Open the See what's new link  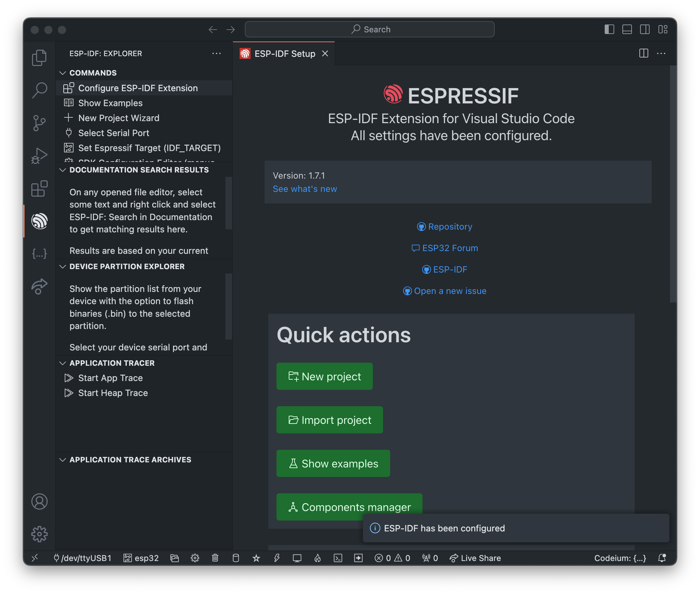[305, 189]
